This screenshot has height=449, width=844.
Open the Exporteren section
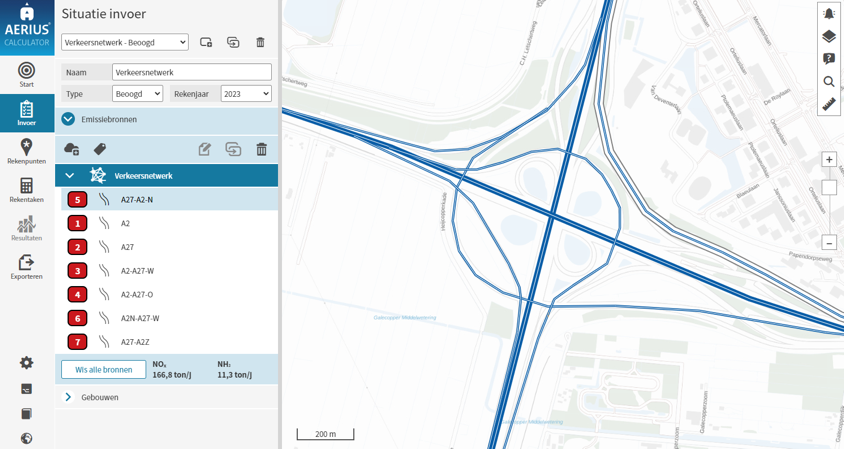click(x=26, y=266)
